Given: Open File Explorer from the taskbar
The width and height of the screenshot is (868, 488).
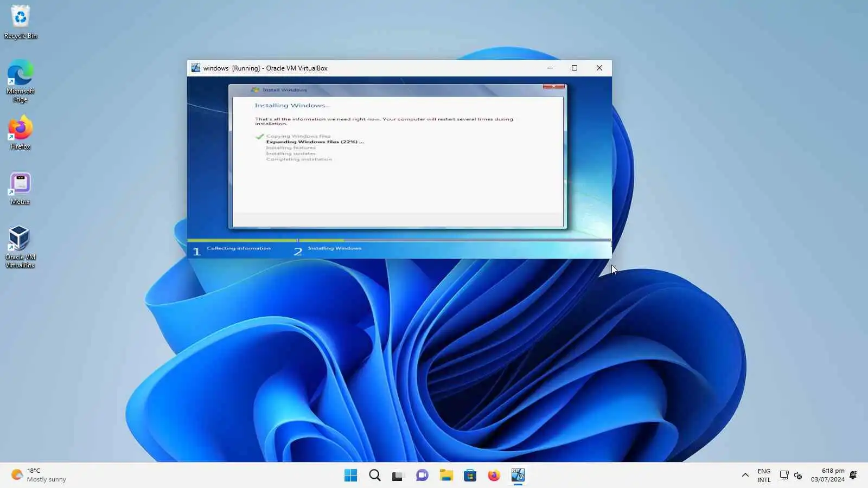Looking at the screenshot, I should pos(446,476).
